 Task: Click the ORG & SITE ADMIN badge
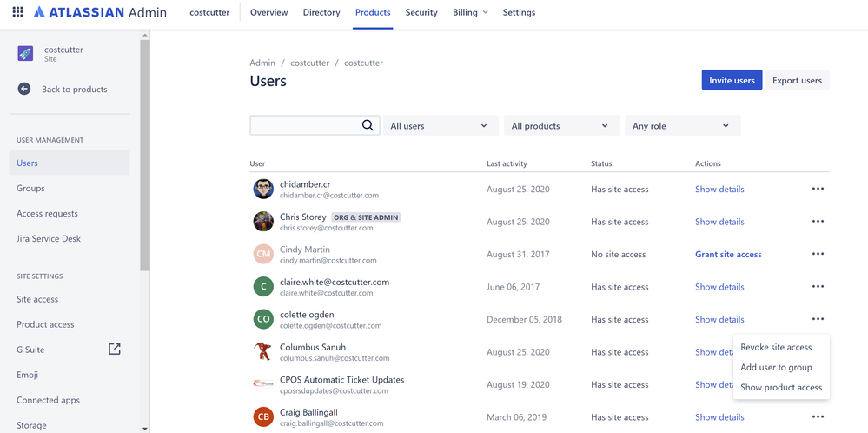pyautogui.click(x=365, y=217)
